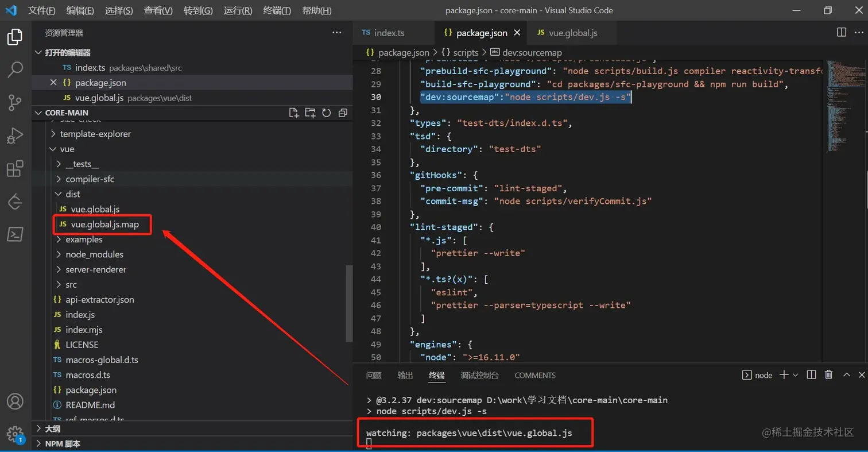Open the editor more actions menu
868x452 pixels.
coord(859,33)
